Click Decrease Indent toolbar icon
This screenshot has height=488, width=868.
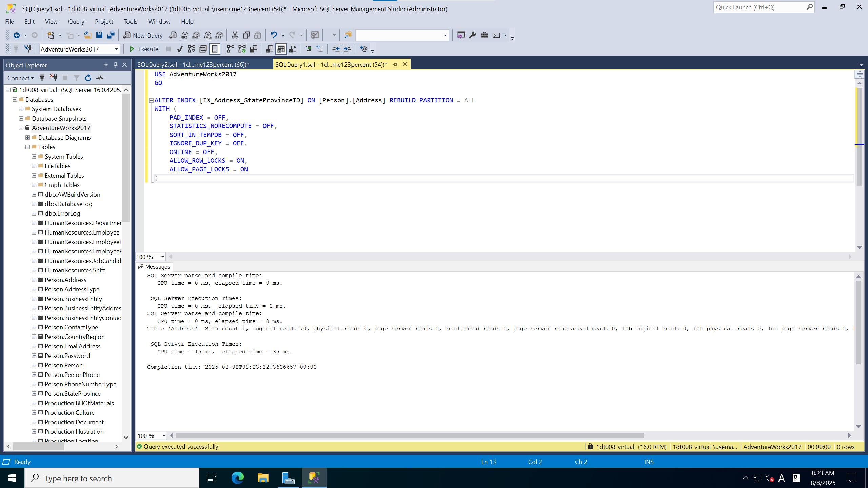(336, 49)
